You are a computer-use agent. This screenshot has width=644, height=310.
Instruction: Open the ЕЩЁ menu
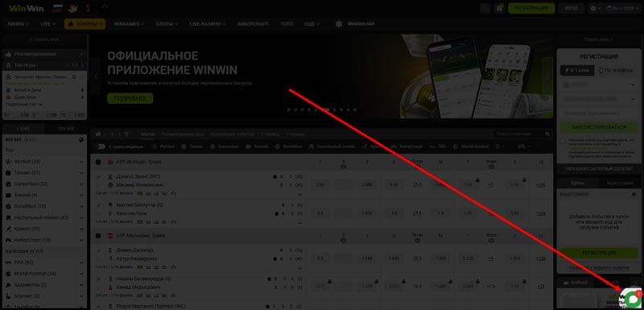pos(312,24)
